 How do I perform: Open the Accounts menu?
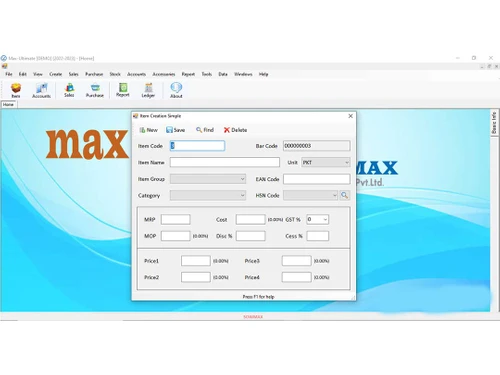point(136,74)
